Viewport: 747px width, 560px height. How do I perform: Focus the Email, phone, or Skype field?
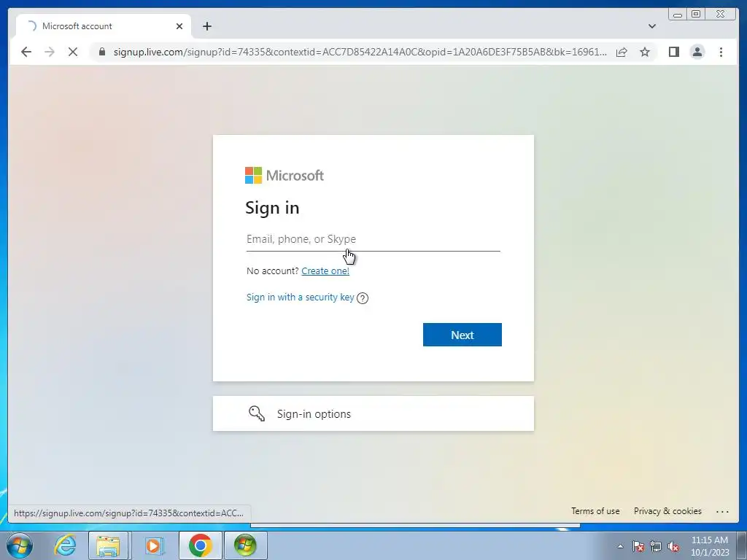click(373, 239)
